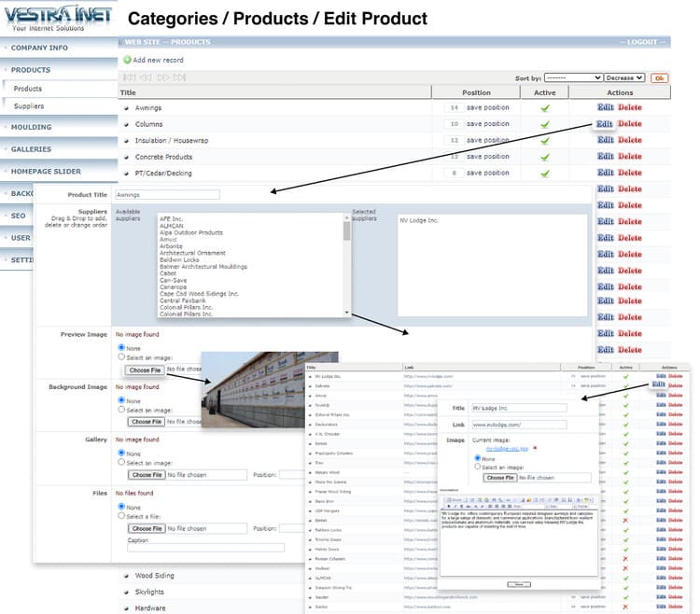Viewport: 700px width, 614px height.
Task: Select None for Background Image
Action: (121, 399)
